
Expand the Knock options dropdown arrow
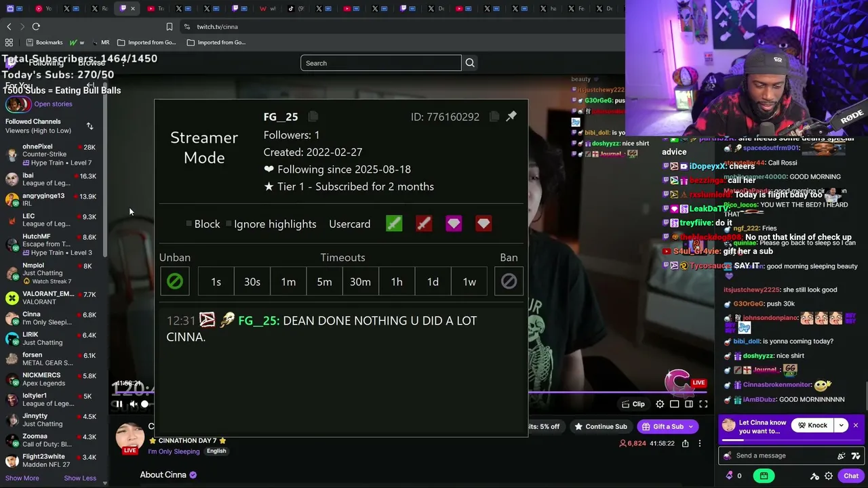[x=841, y=426]
